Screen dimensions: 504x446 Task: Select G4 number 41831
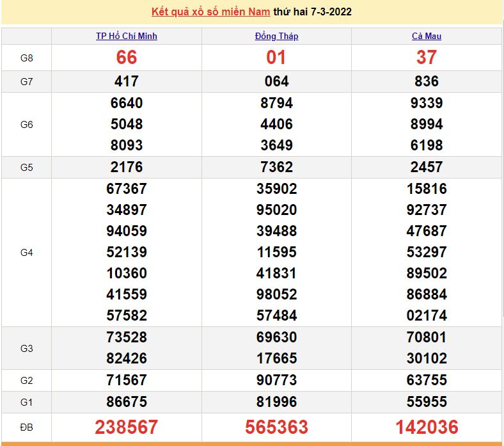coord(276,273)
